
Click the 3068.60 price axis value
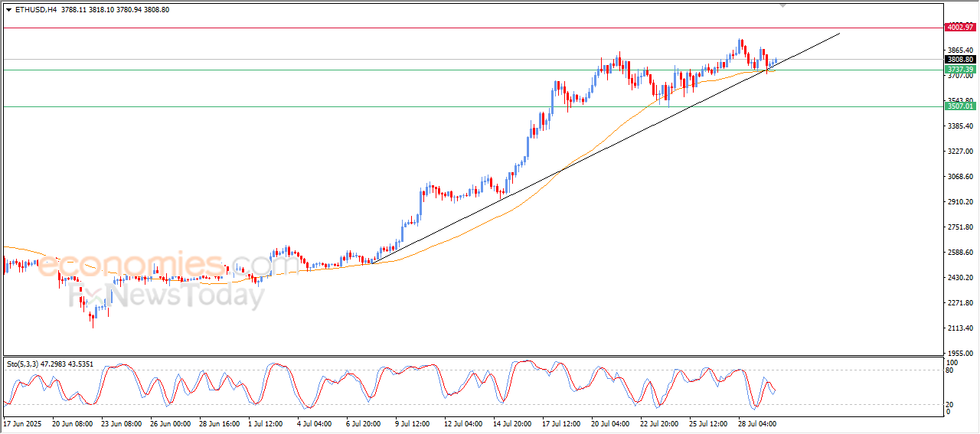tap(959, 177)
